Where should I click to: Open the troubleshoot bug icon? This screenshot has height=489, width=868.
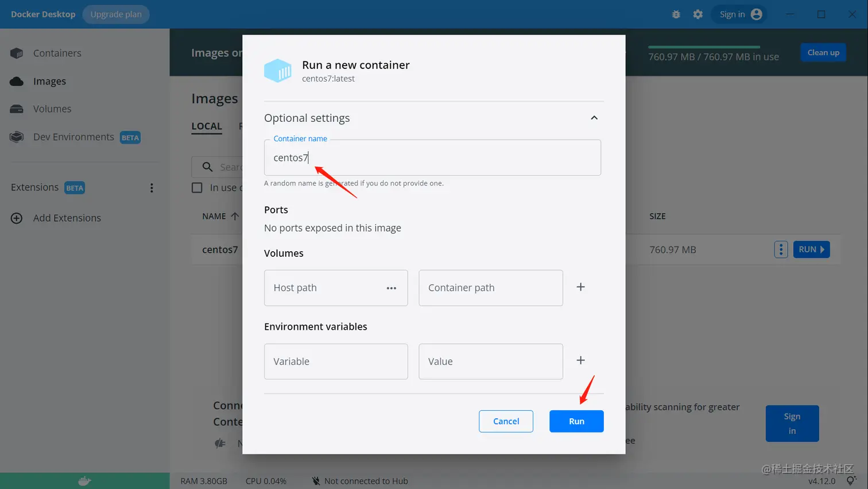click(676, 14)
